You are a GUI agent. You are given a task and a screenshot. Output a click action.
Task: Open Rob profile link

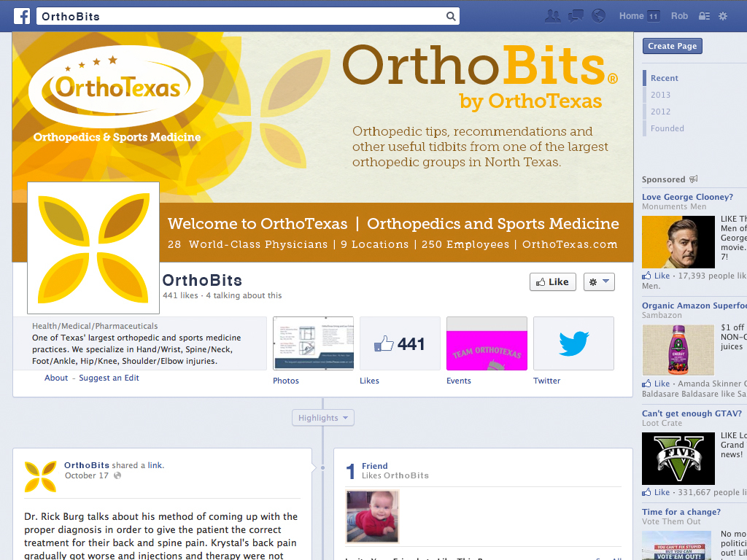[x=679, y=16]
